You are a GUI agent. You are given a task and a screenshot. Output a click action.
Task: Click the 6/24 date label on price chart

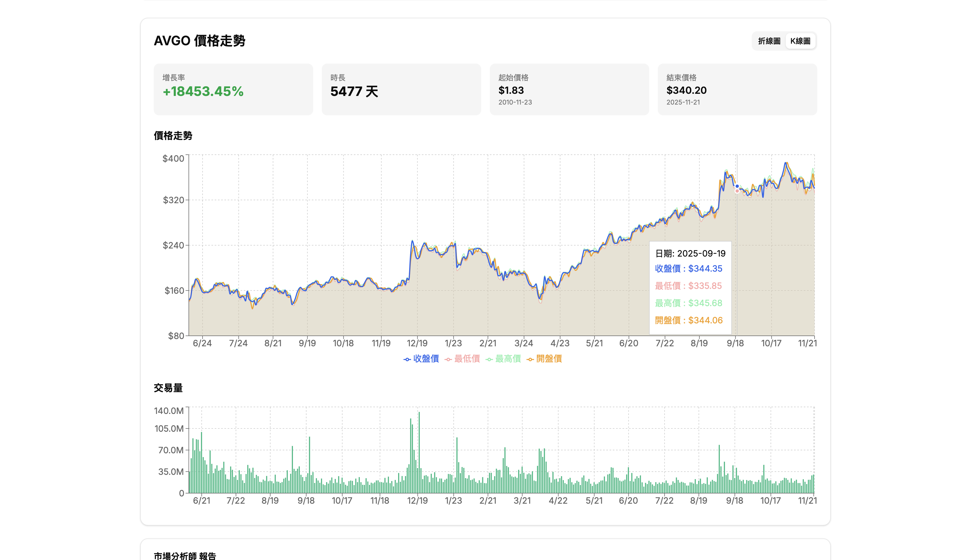(202, 343)
